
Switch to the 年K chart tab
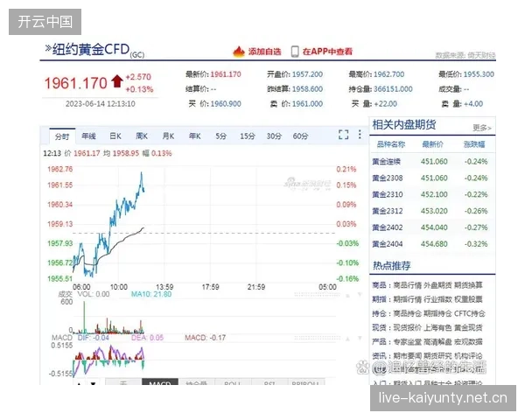pos(194,136)
